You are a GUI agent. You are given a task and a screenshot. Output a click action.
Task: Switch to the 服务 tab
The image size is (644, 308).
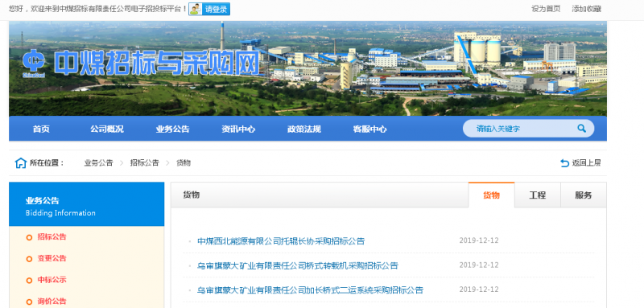coord(583,195)
